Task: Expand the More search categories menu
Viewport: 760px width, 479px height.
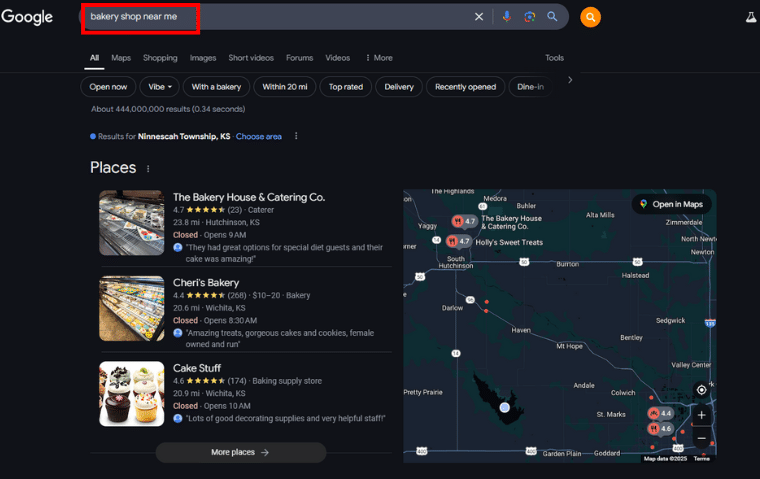Action: click(x=379, y=58)
